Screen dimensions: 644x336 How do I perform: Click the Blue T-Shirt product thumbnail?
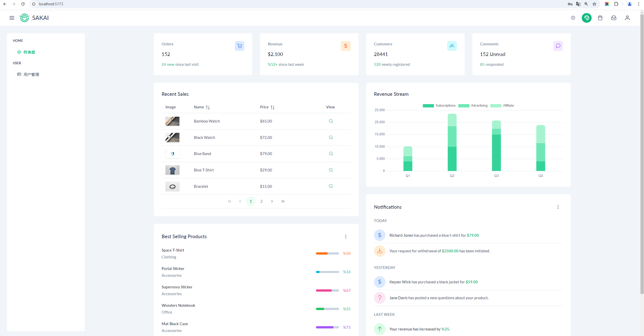tap(172, 170)
